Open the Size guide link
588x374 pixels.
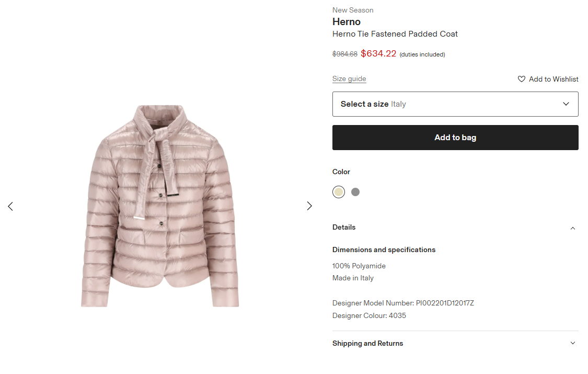[x=349, y=79]
